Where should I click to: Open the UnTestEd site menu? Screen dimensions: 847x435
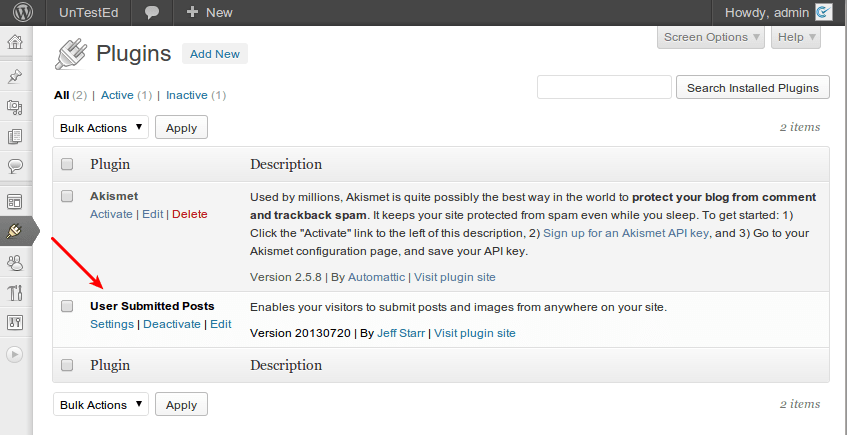(x=89, y=12)
